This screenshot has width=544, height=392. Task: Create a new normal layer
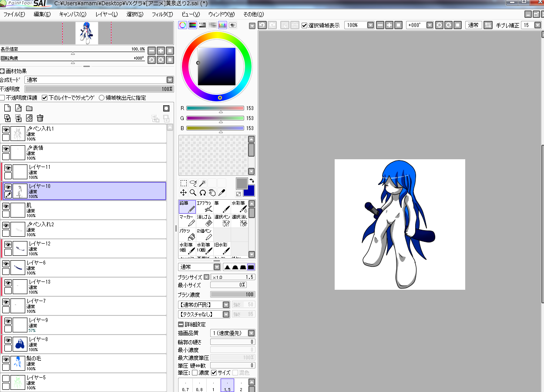7,108
